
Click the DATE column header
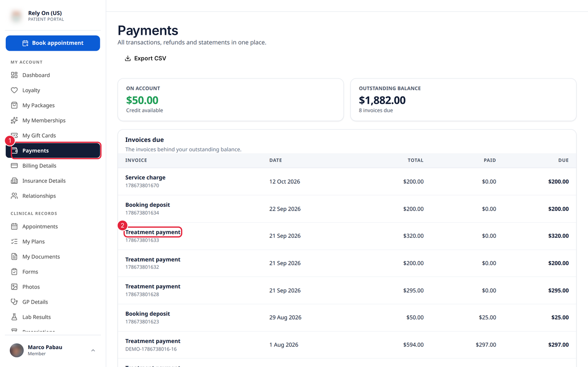tap(276, 160)
